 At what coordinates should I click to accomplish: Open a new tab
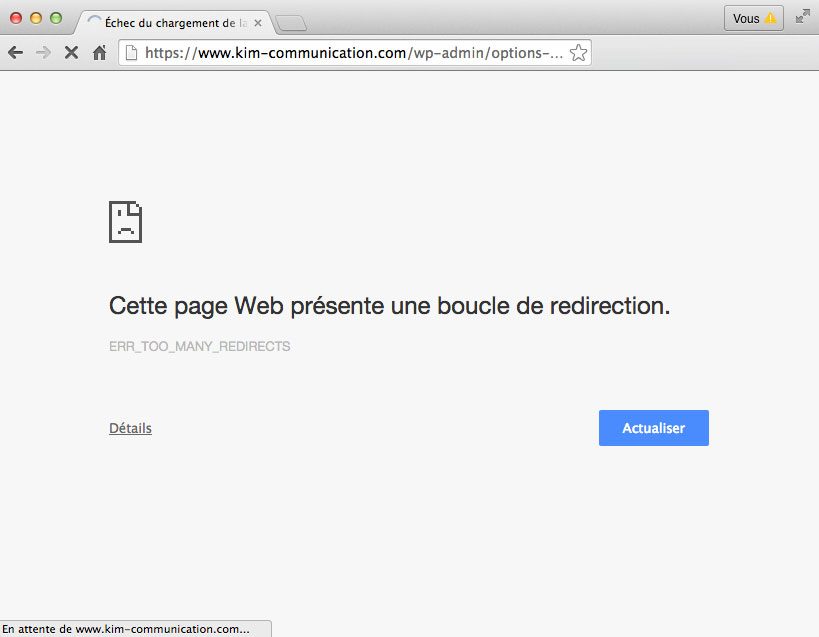[x=290, y=23]
